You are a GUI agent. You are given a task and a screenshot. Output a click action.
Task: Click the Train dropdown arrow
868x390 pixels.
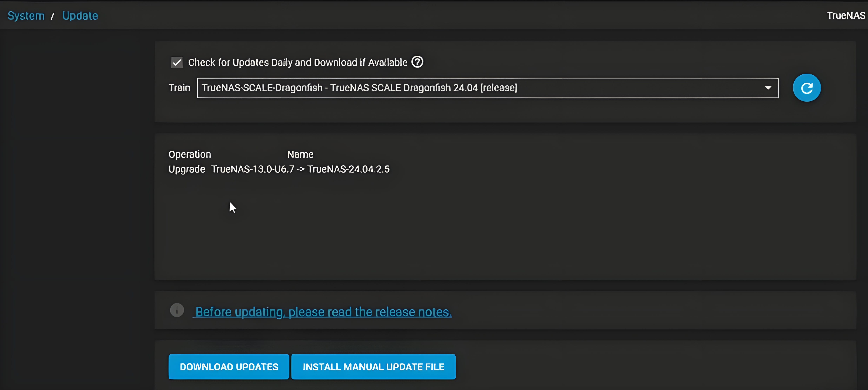[x=768, y=88]
